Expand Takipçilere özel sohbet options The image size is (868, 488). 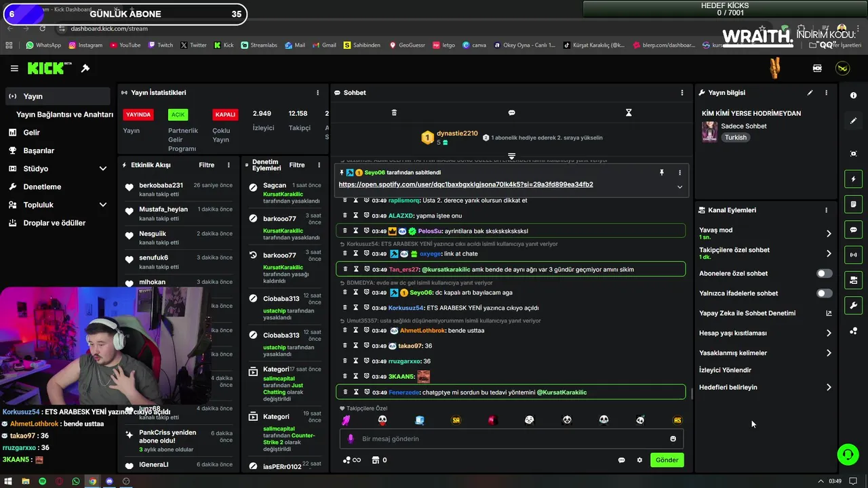(828, 253)
